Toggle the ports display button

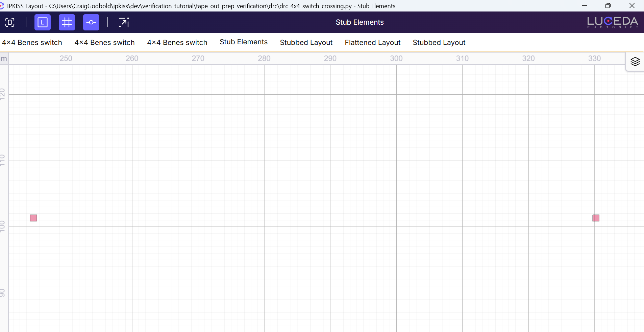(91, 22)
